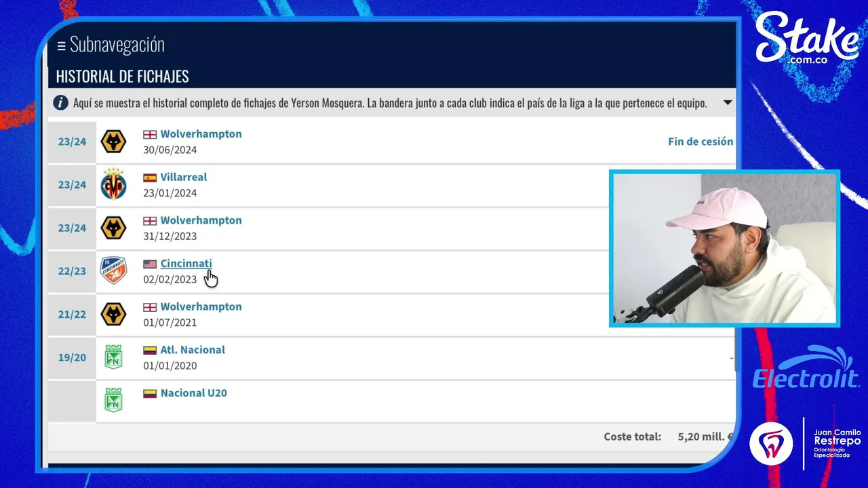868x488 pixels.
Task: Click the Coste total label
Action: click(633, 436)
